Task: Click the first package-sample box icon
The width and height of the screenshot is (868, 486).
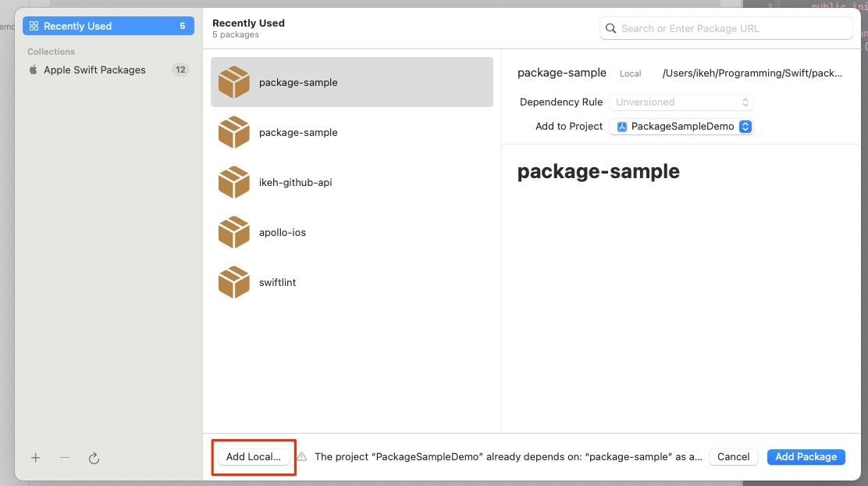Action: [234, 82]
